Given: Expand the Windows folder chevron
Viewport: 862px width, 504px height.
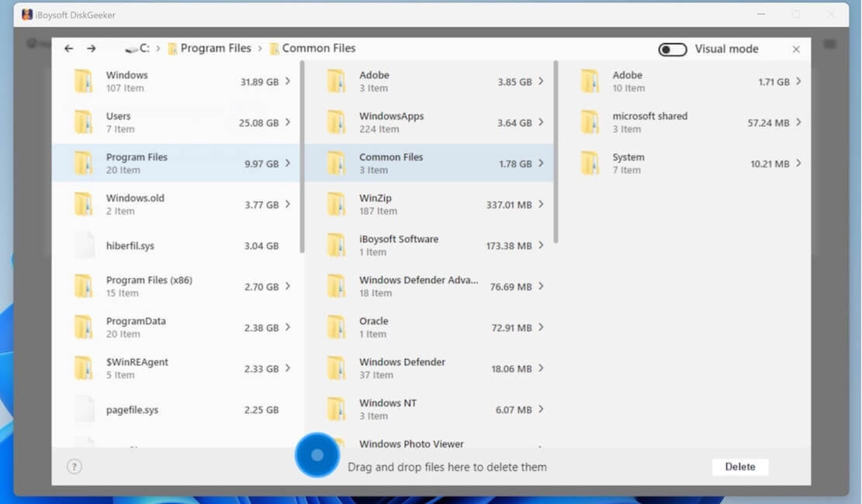Looking at the screenshot, I should point(288,81).
